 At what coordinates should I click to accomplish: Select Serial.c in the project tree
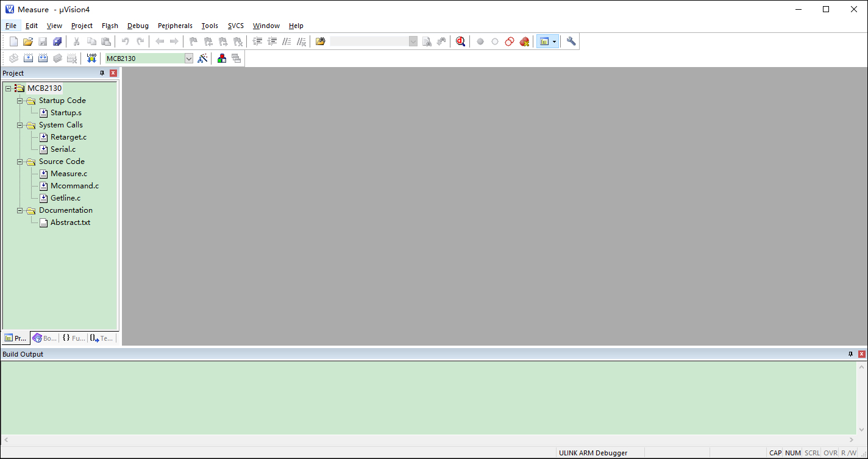pos(63,149)
